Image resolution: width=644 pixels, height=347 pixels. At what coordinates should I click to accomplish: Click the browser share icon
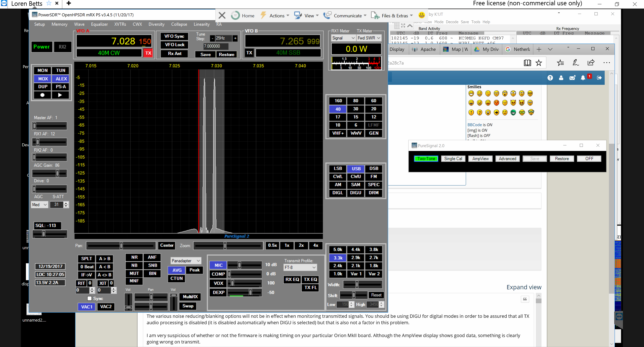pyautogui.click(x=591, y=63)
